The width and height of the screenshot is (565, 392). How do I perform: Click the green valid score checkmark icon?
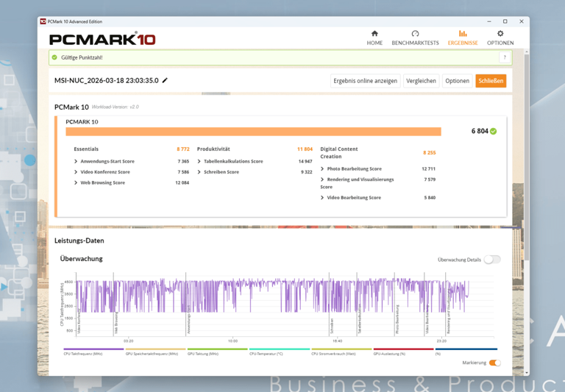[x=494, y=132]
